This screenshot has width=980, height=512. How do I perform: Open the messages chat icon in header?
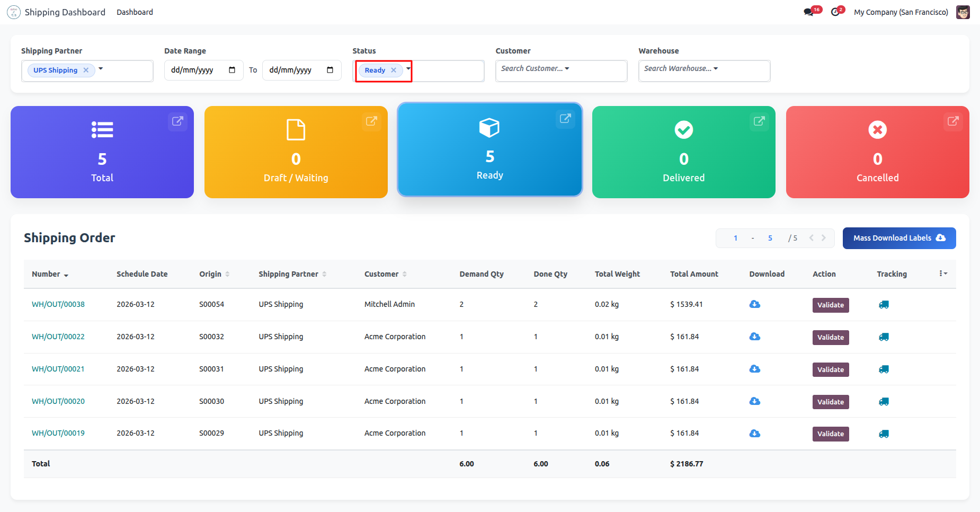808,12
